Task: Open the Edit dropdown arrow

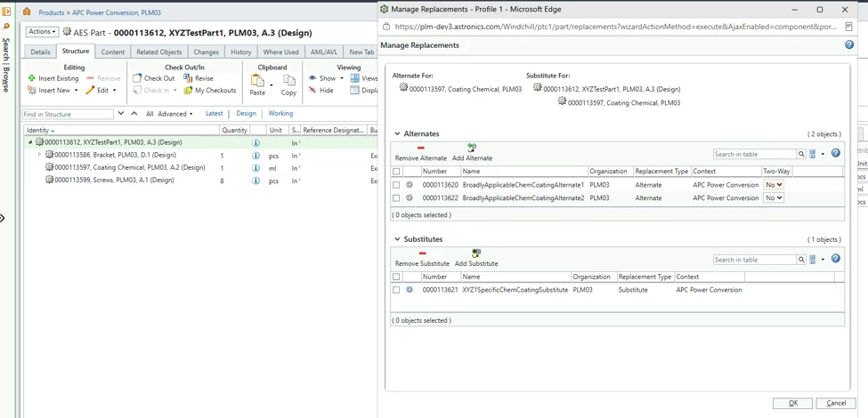Action: [x=115, y=90]
